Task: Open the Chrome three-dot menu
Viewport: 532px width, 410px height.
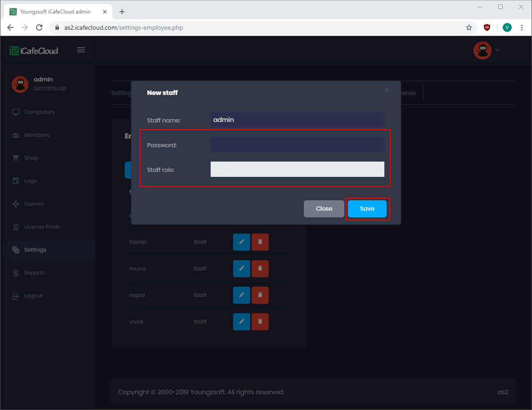Action: pyautogui.click(x=522, y=27)
